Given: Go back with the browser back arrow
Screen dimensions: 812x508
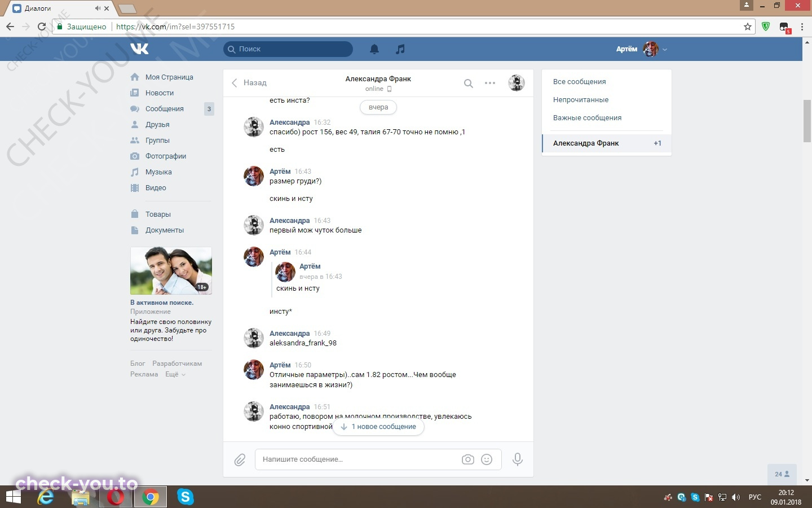Looking at the screenshot, I should [10, 27].
